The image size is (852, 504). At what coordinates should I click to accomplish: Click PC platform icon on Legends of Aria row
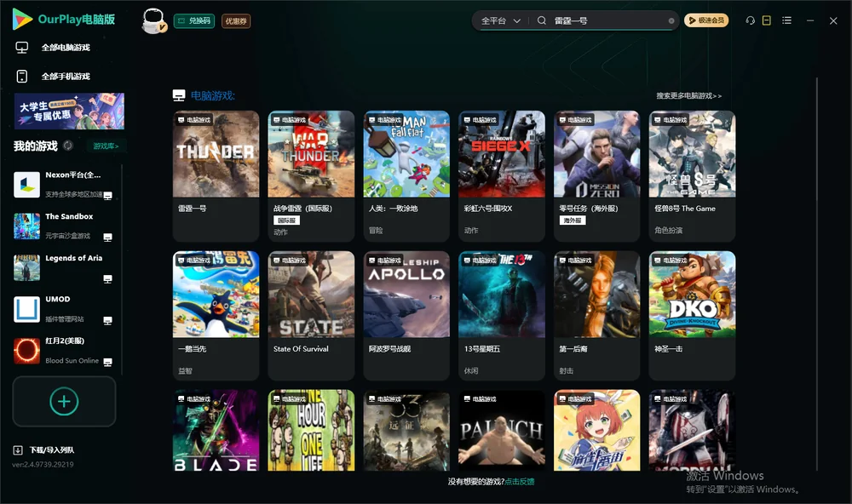(x=107, y=279)
